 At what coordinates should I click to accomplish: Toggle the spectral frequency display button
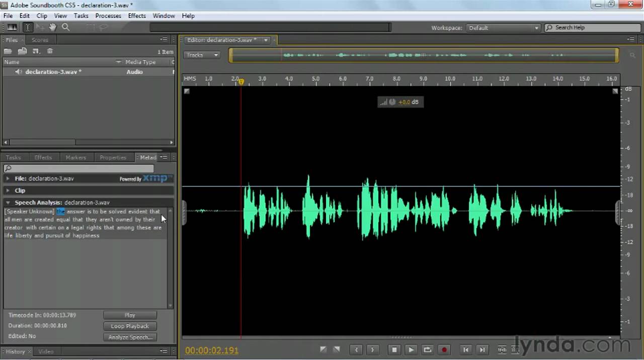tap(12, 28)
